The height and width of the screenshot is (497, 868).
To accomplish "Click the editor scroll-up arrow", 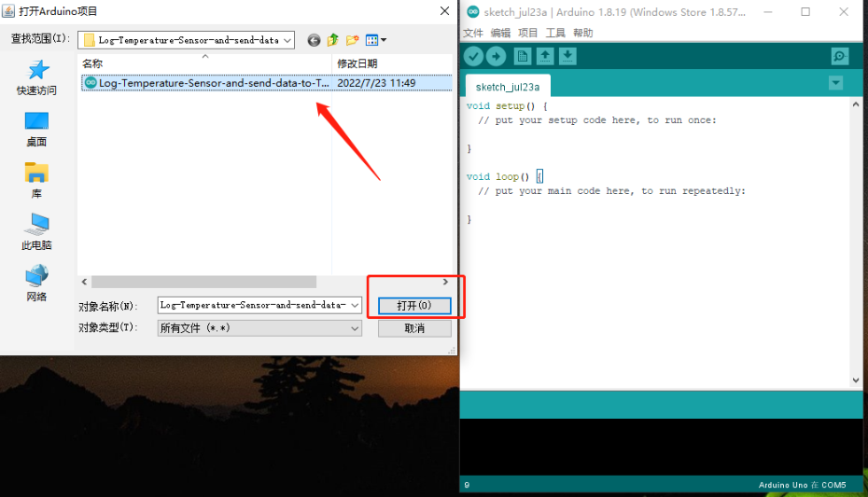I will tap(856, 104).
